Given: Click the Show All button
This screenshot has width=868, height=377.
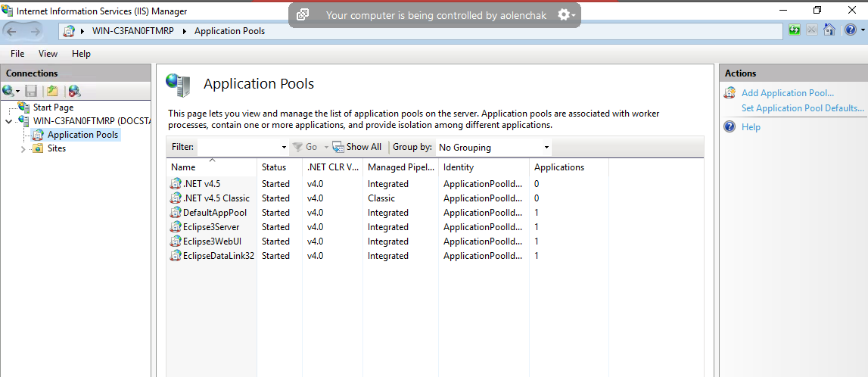Looking at the screenshot, I should pos(357,148).
